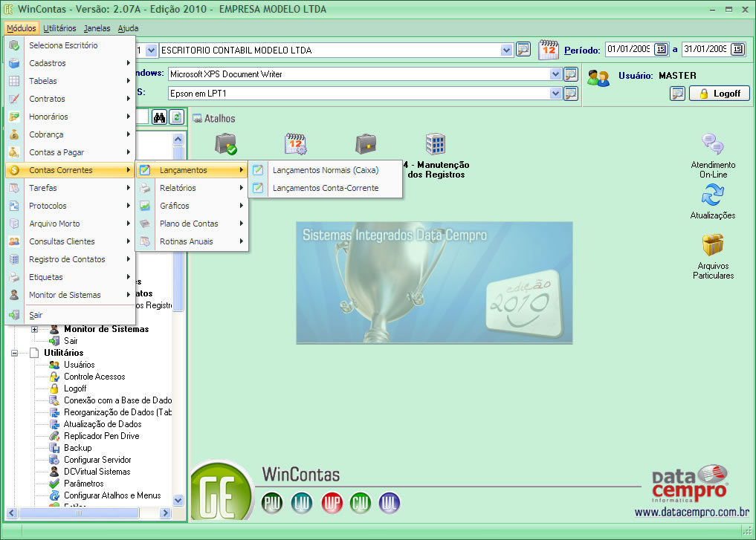Image resolution: width=756 pixels, height=540 pixels.
Task: Select Replicador Pen Drive in the tree
Action: click(101, 436)
